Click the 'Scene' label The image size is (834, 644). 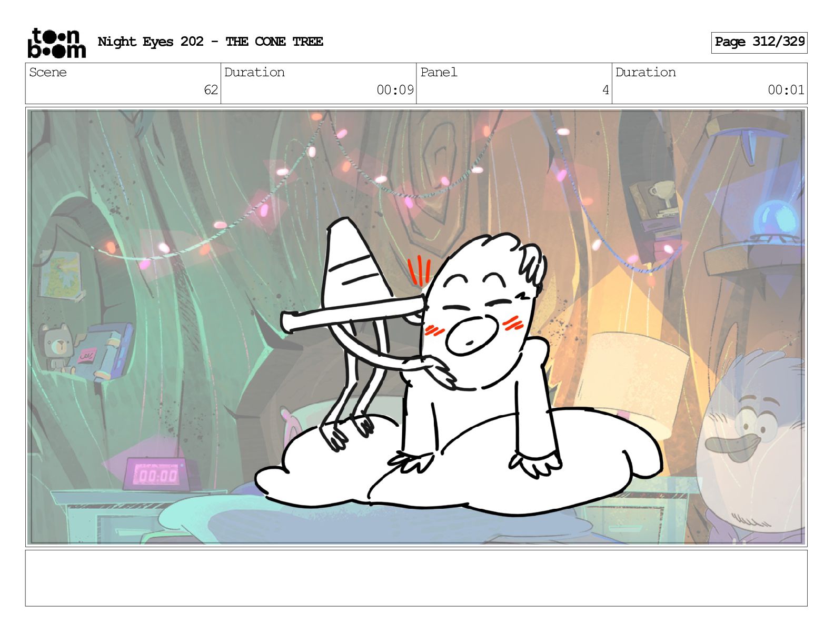[x=48, y=72]
